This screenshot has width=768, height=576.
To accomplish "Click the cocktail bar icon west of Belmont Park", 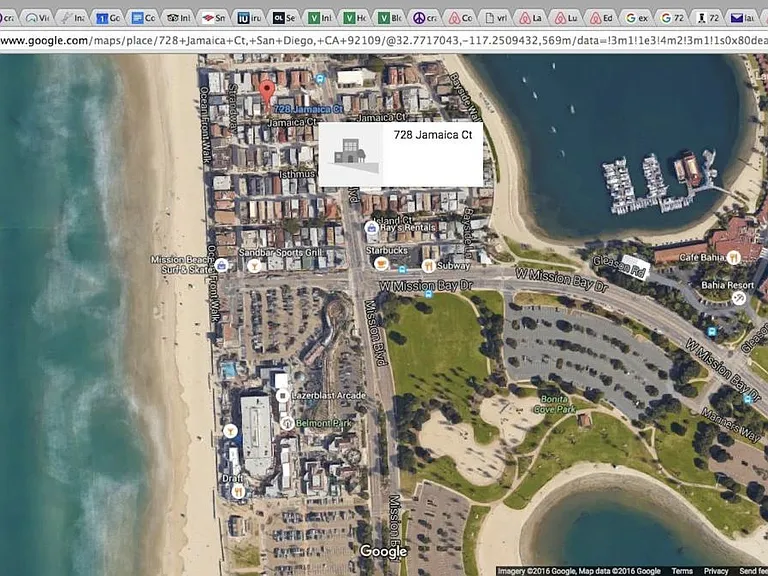I will pos(230,431).
